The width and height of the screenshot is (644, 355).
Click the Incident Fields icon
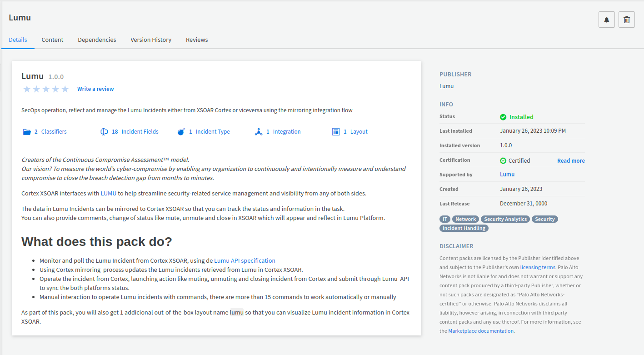[104, 132]
